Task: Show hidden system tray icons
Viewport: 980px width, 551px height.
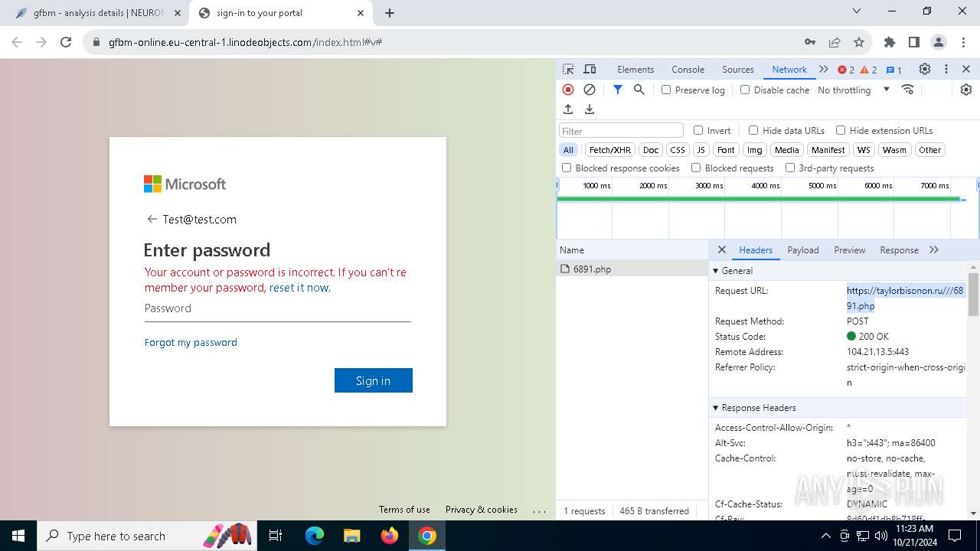Action: [825, 536]
